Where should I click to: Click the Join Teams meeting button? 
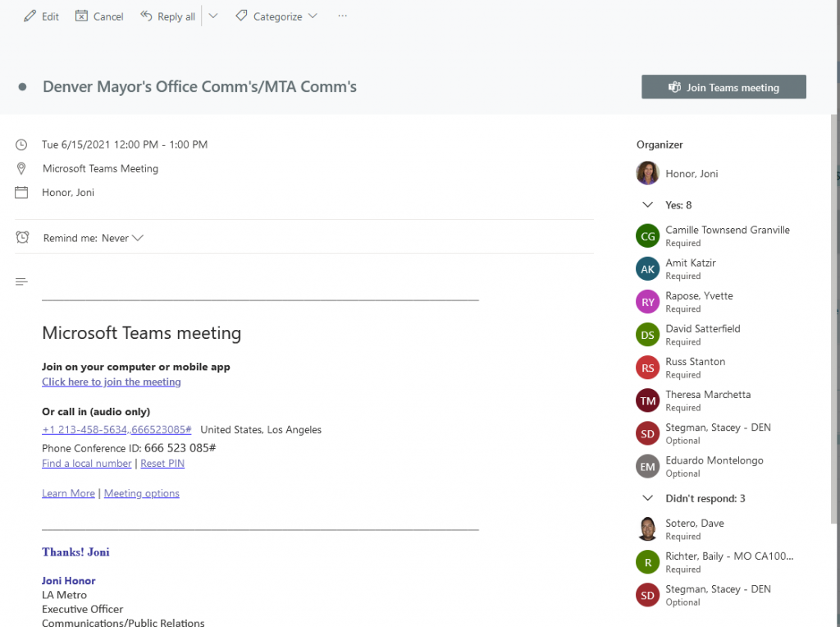(724, 87)
